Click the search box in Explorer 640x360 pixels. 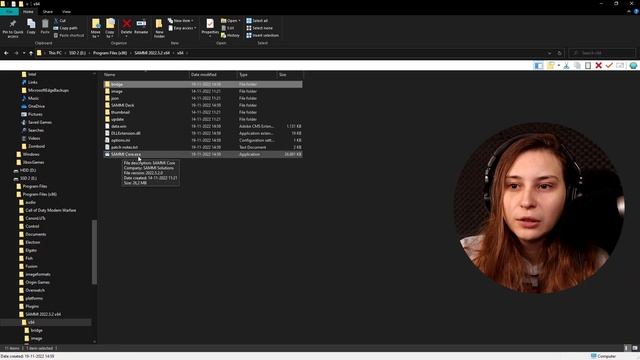pyautogui.click(x=602, y=53)
